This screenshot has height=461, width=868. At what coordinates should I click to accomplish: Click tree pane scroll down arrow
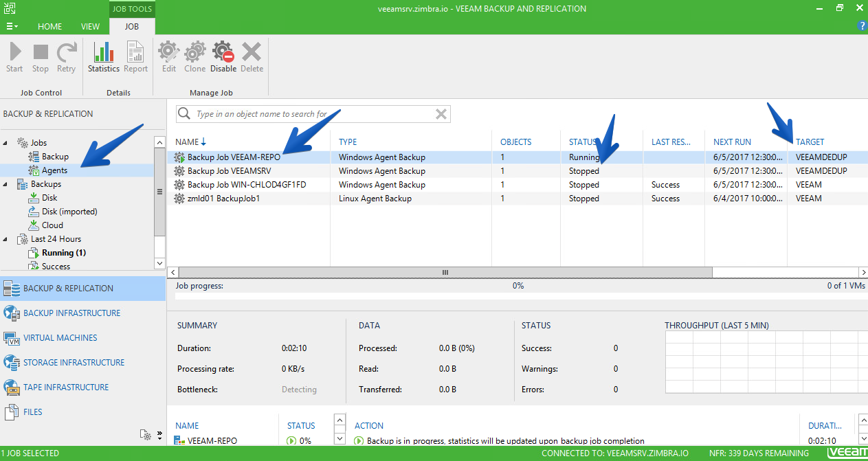[x=160, y=263]
